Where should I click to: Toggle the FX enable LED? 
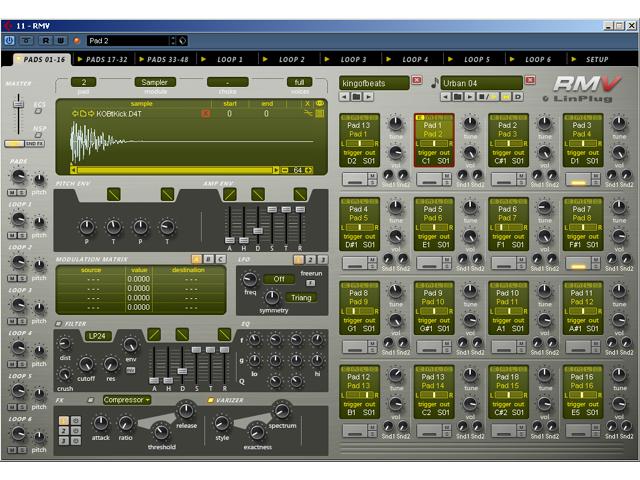[91, 400]
